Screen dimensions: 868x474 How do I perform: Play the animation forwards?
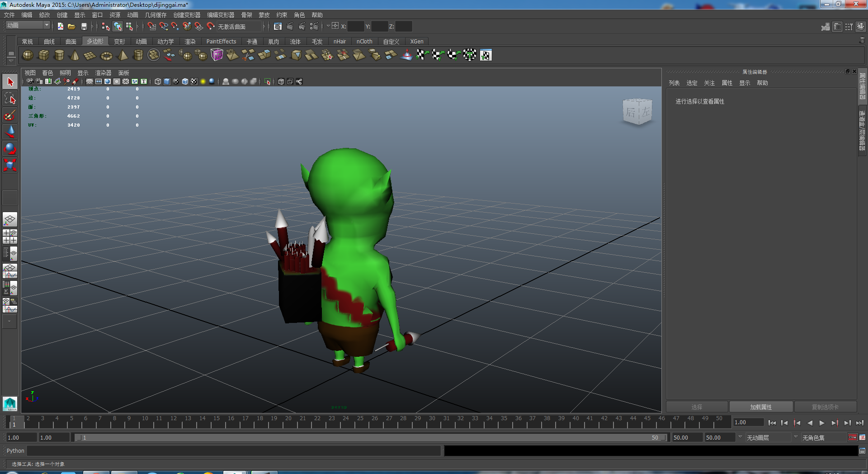pos(822,423)
